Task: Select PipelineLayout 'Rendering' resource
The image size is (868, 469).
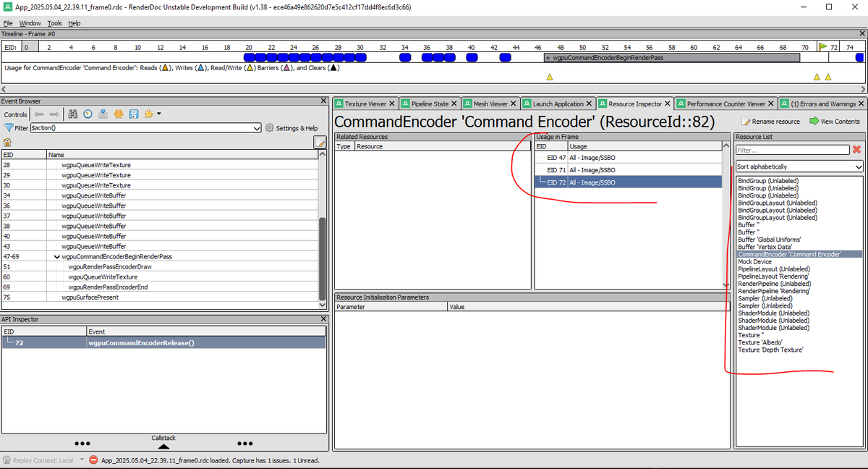Action: (x=773, y=276)
